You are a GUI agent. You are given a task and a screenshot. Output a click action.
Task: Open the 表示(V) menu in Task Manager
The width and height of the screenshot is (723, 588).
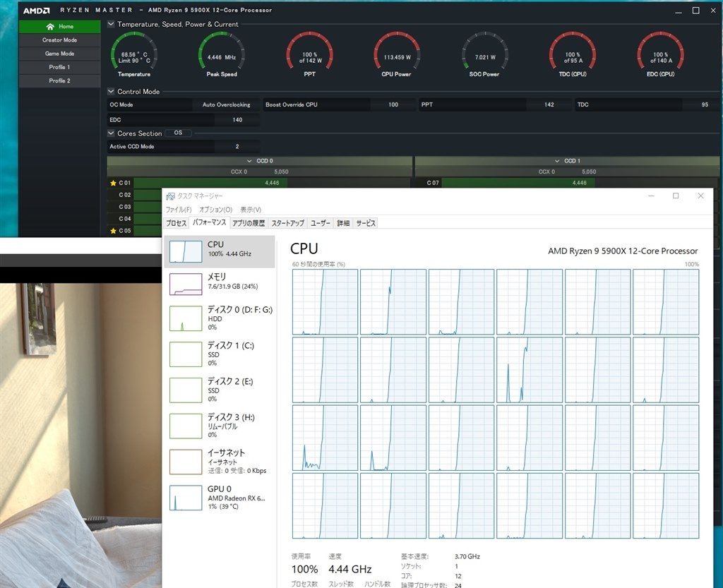pyautogui.click(x=251, y=210)
